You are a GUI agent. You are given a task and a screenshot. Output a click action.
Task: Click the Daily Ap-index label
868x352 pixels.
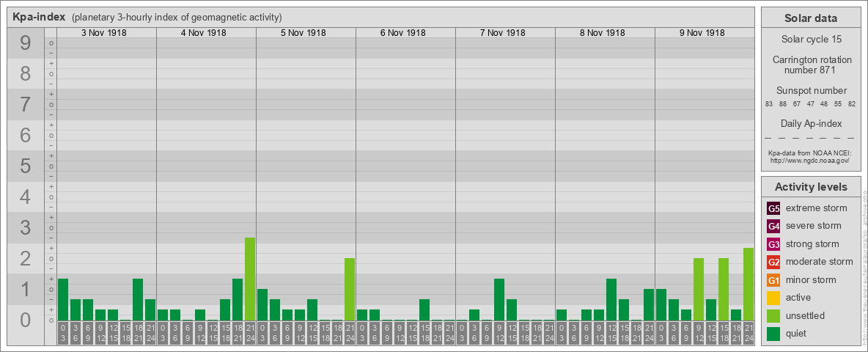(x=811, y=123)
